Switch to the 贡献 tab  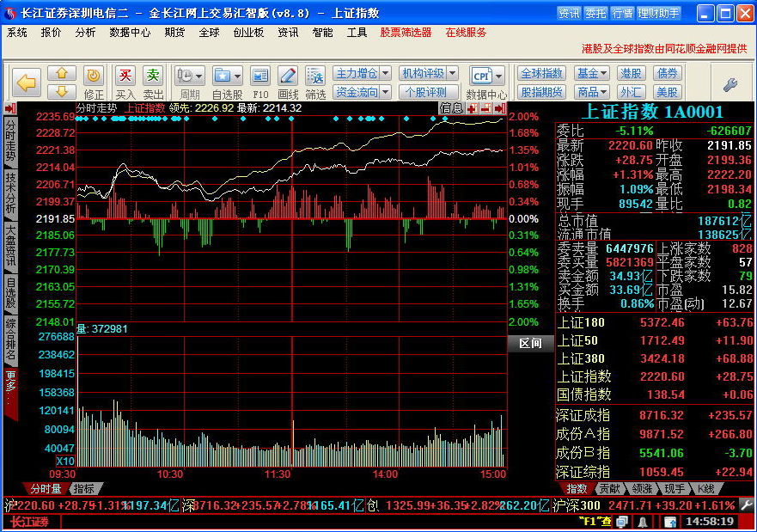tap(609, 488)
